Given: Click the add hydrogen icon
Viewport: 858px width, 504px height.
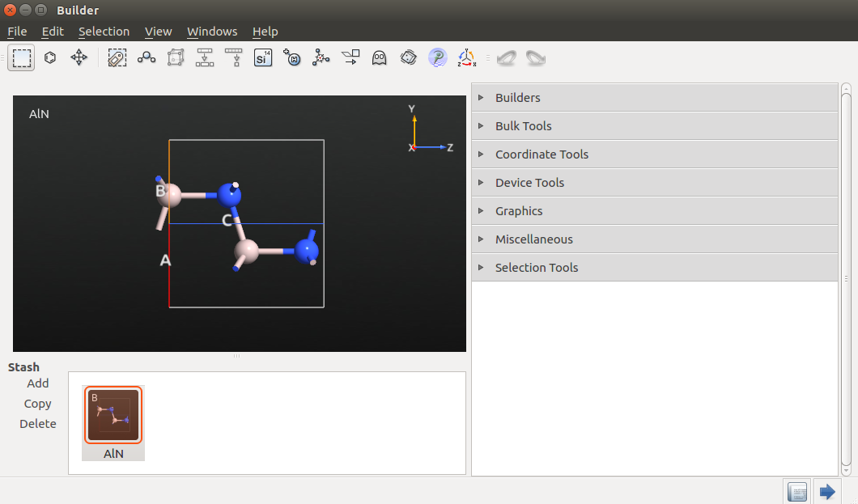Looking at the screenshot, I should coord(291,57).
